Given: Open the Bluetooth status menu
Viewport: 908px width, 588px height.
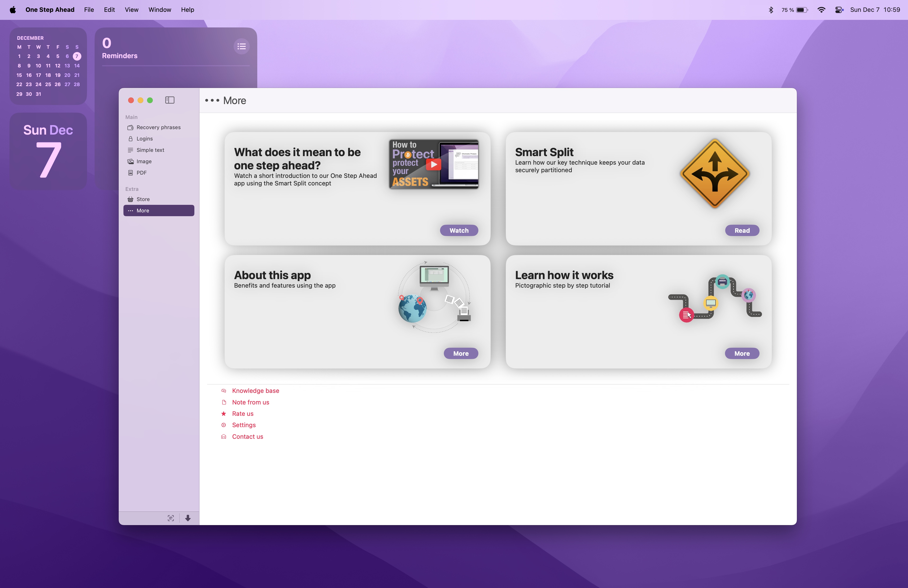Looking at the screenshot, I should coord(771,9).
